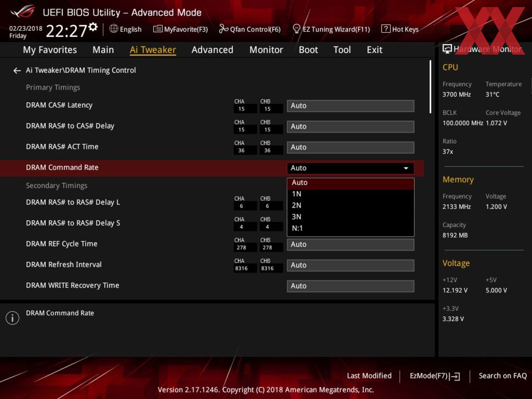Image resolution: width=532 pixels, height=399 pixels.
Task: Click the ROG logo icon
Action: pyautogui.click(x=22, y=12)
